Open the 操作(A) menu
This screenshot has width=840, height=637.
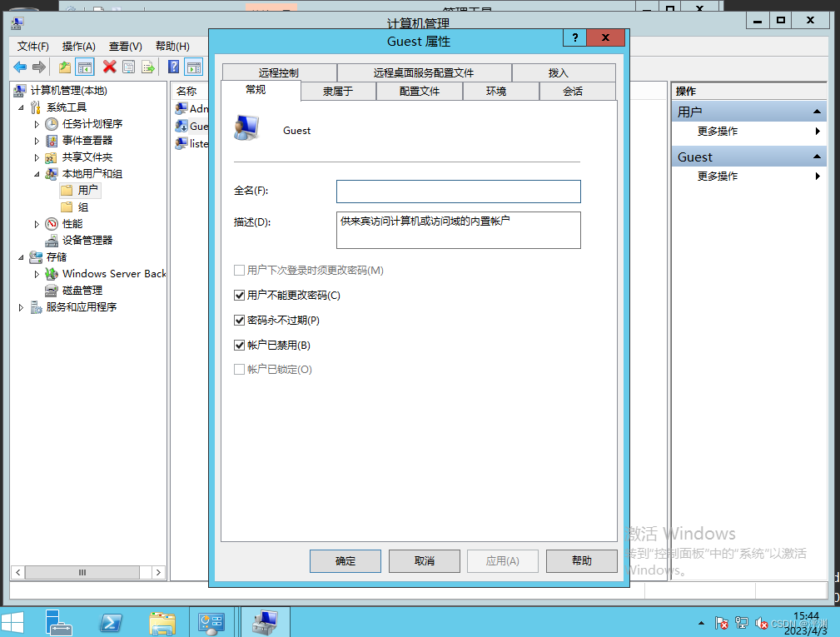click(79, 46)
